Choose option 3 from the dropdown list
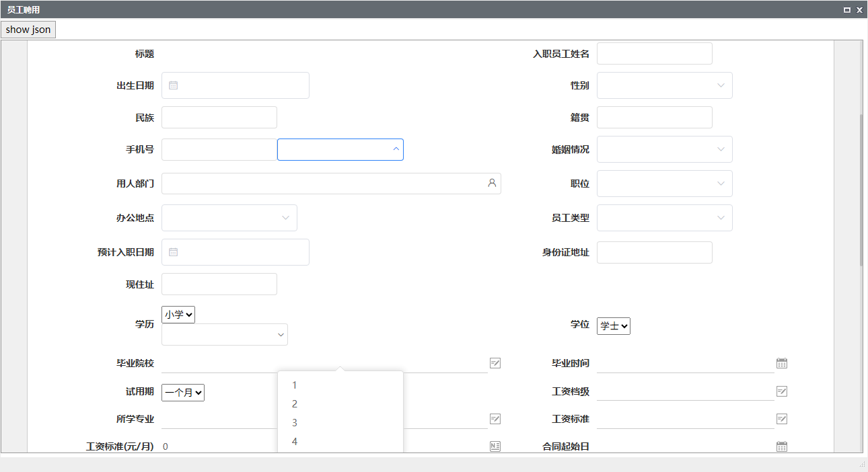Viewport: 868px width, 472px height. [x=295, y=423]
